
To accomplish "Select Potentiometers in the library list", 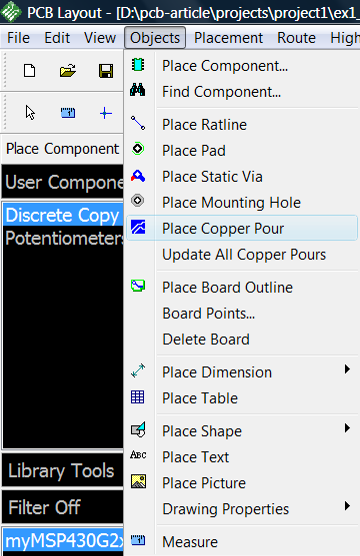I will click(64, 238).
